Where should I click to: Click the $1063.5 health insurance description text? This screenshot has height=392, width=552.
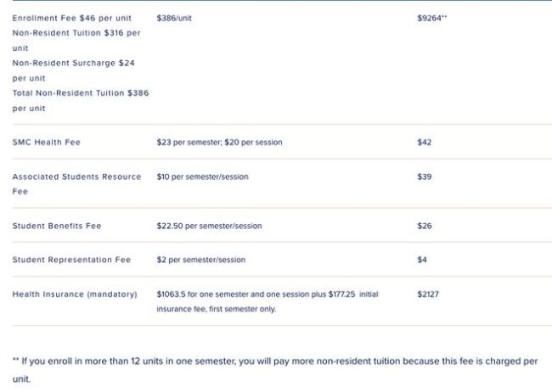(x=267, y=294)
